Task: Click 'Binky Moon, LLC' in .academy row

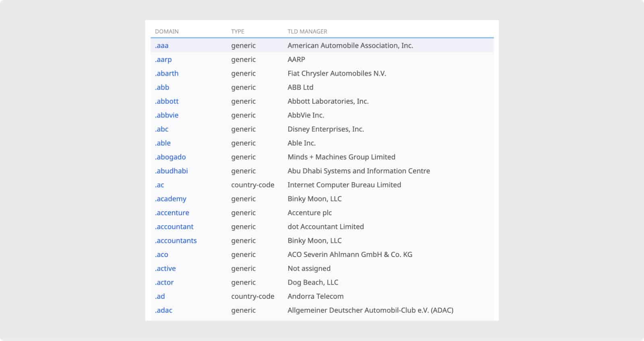Action: pos(314,199)
